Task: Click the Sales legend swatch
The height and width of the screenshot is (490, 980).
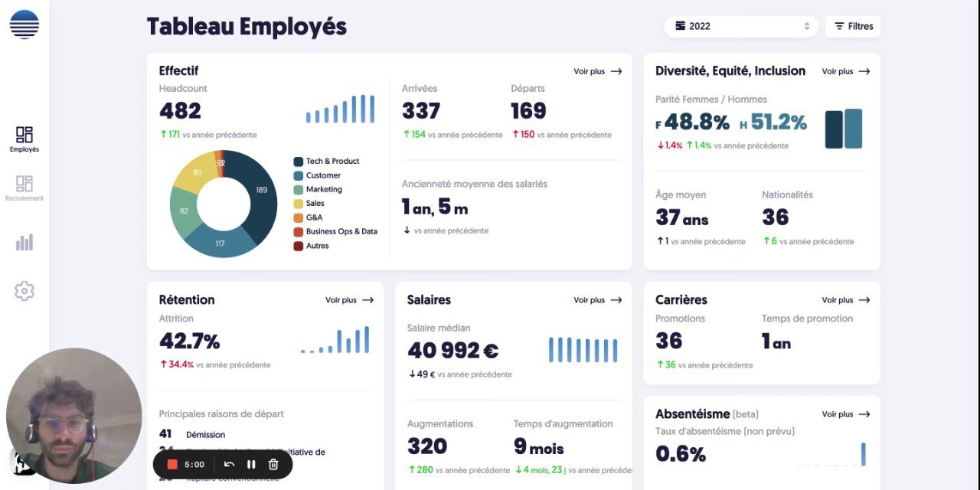Action: (x=299, y=204)
